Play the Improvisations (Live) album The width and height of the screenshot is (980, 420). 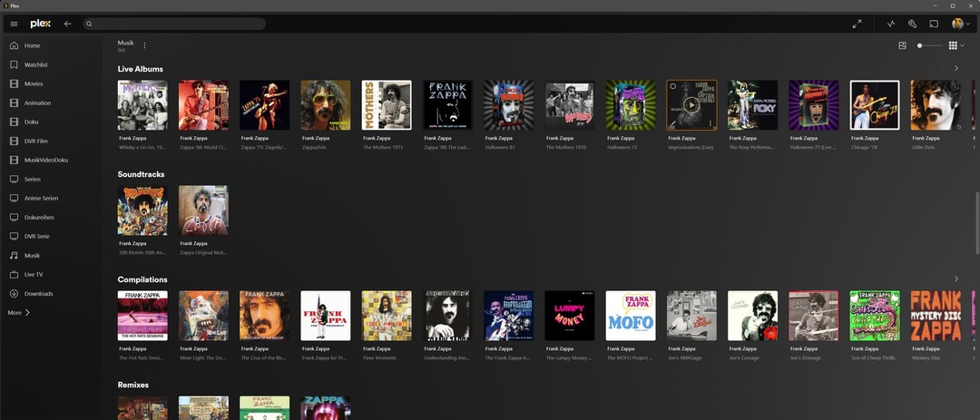point(691,105)
